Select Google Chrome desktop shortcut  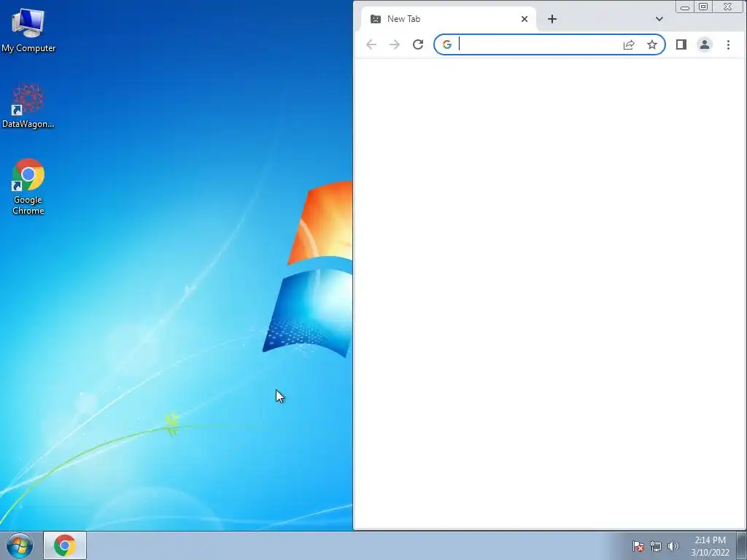(28, 187)
